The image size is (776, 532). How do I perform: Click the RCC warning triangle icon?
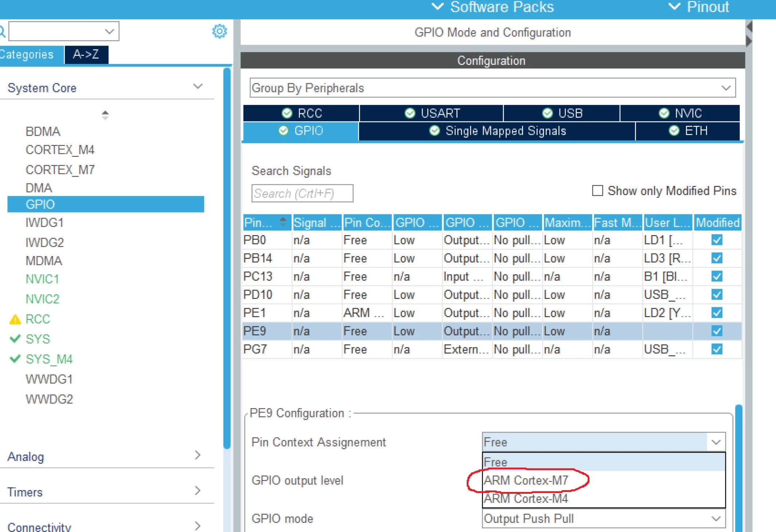(15, 319)
